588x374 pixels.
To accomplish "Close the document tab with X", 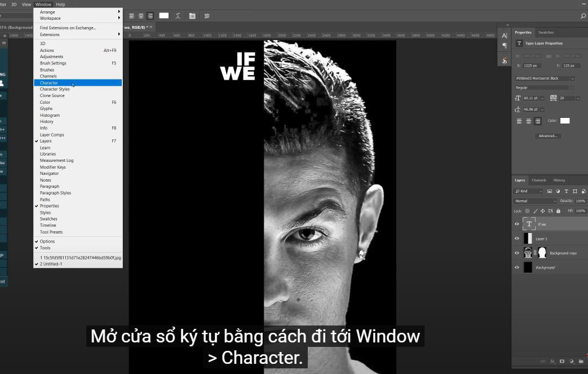I will coord(151,27).
